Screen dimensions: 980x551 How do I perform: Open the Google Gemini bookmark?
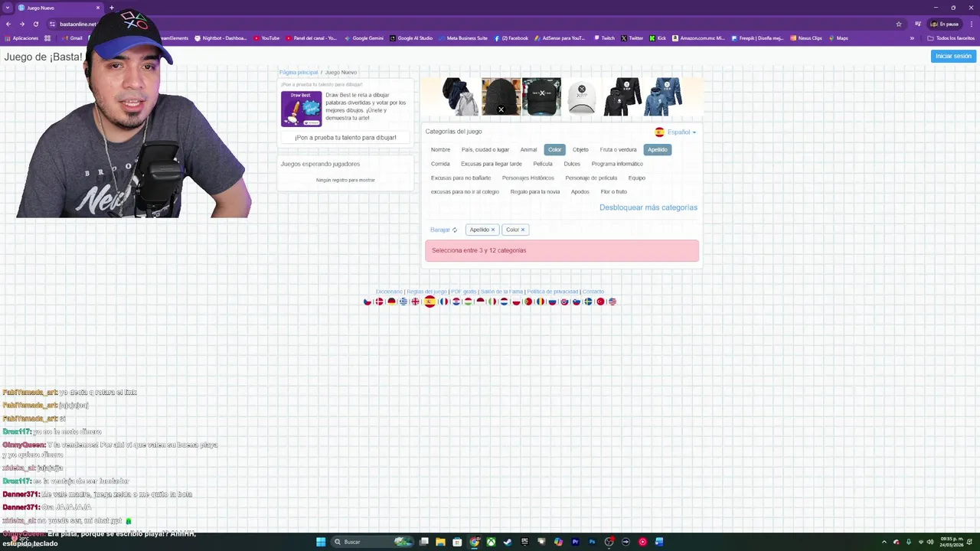(364, 38)
